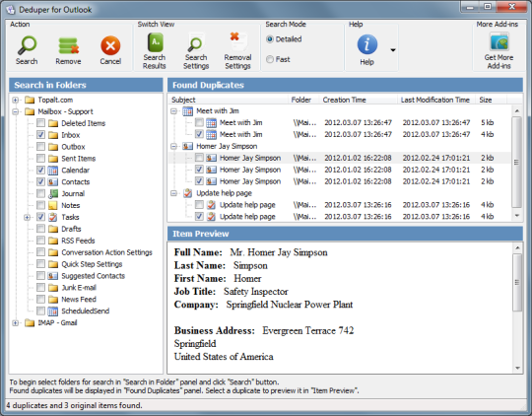Click the Notes folder icon
Screen dimensions: 532x416
coord(52,205)
